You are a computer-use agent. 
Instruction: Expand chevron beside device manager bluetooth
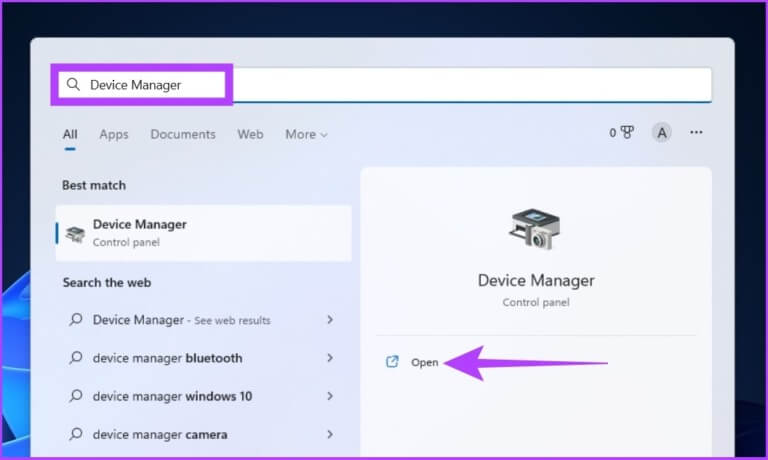330,358
